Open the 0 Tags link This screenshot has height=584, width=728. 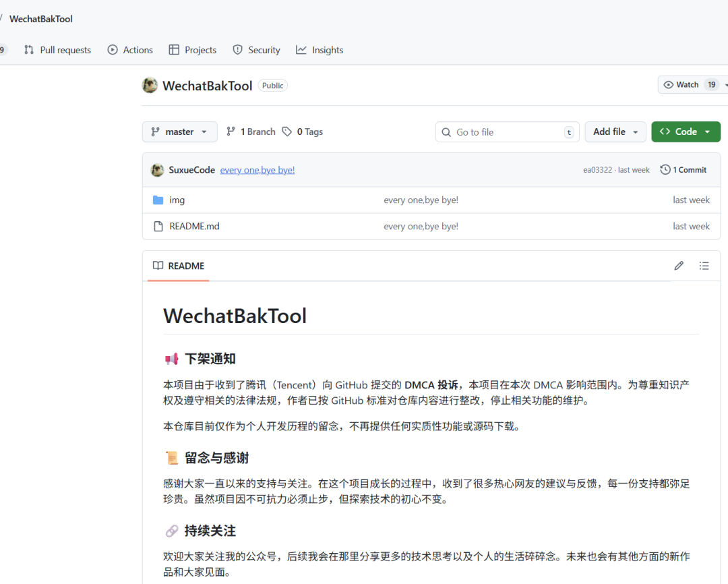click(303, 132)
